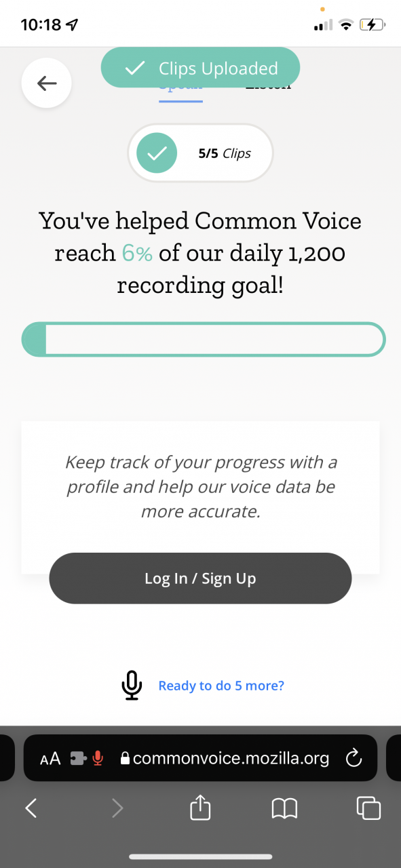401x868 pixels.
Task: Tap the green checkmark in 5/5 Clips pill
Action: tap(157, 153)
